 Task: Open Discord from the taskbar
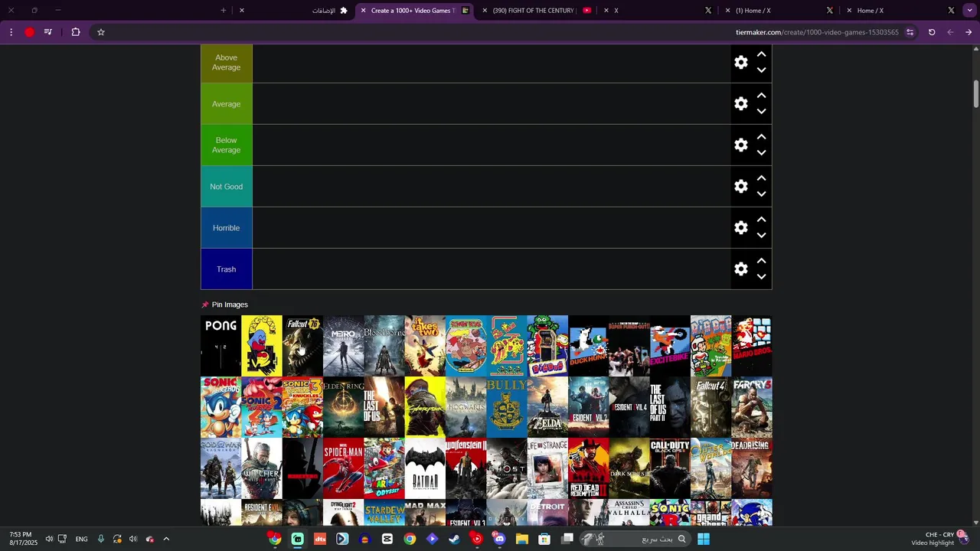(499, 539)
